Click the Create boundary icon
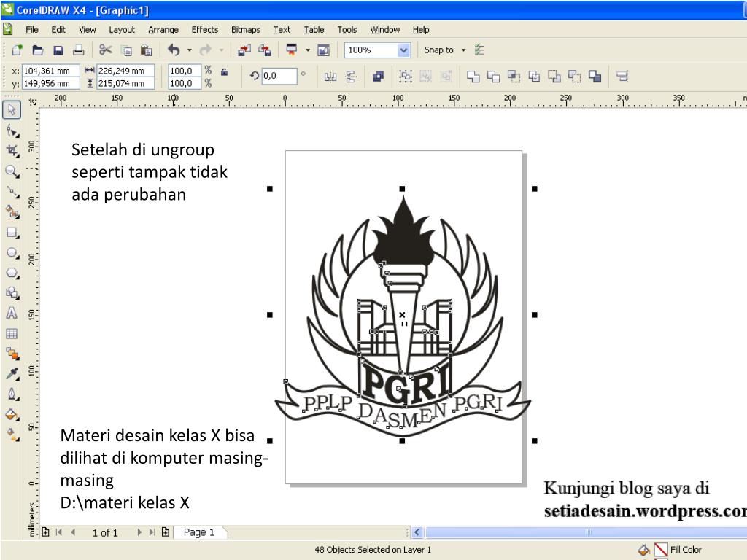747x560 pixels. click(x=595, y=76)
